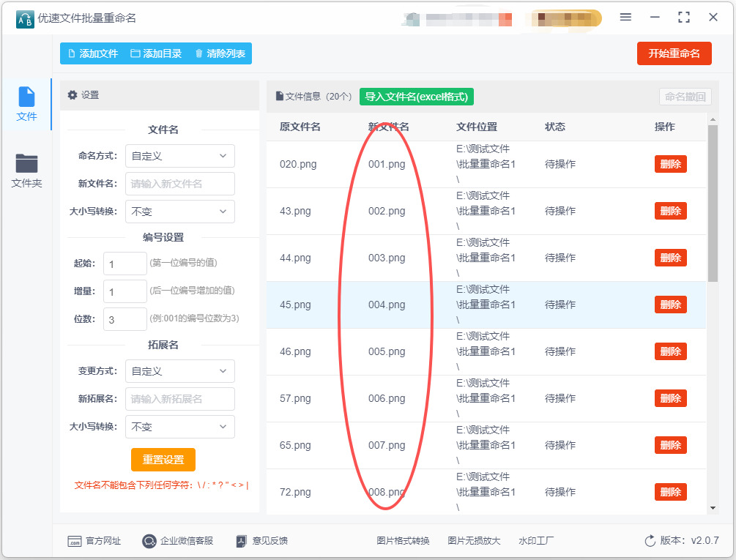Switch to the Folder (文件夹) sidebar tab

point(26,171)
